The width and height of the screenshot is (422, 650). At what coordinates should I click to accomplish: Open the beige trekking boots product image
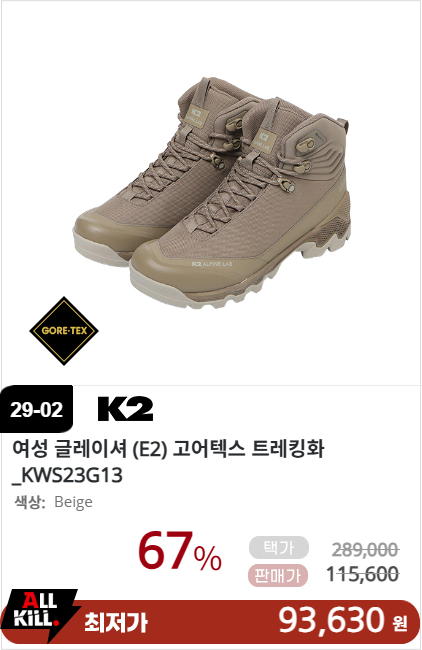(211, 193)
